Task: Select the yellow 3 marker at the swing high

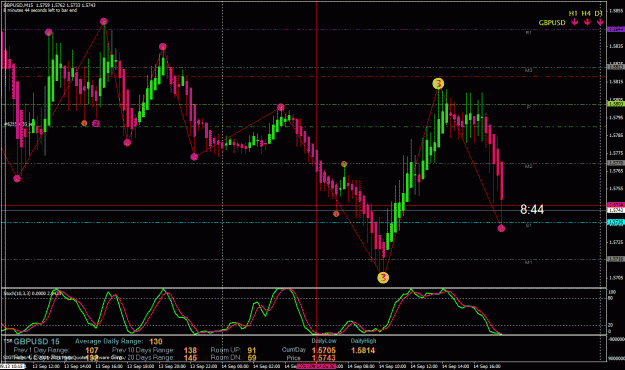Action: coord(438,83)
